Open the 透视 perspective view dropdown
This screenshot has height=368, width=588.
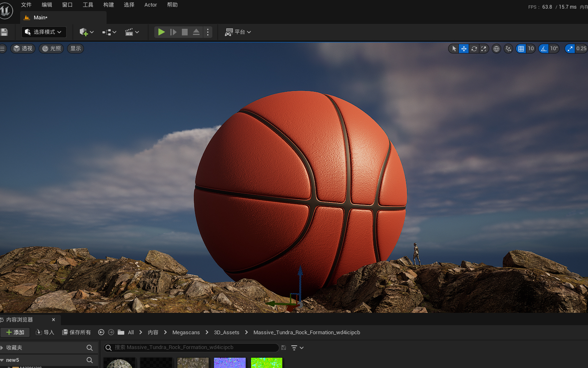click(23, 49)
